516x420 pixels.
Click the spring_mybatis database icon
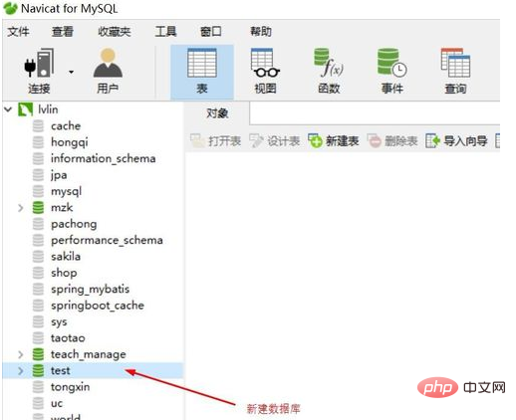pos(38,289)
